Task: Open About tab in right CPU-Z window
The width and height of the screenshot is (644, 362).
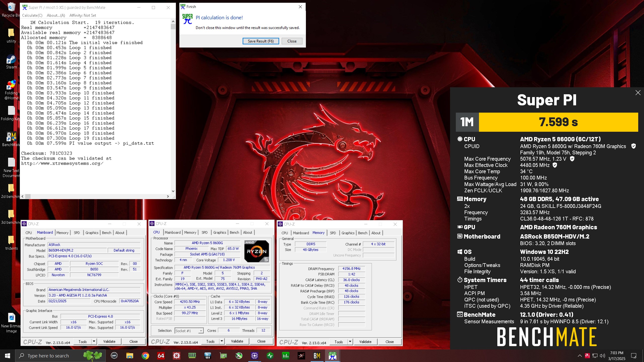Action: tap(376, 233)
